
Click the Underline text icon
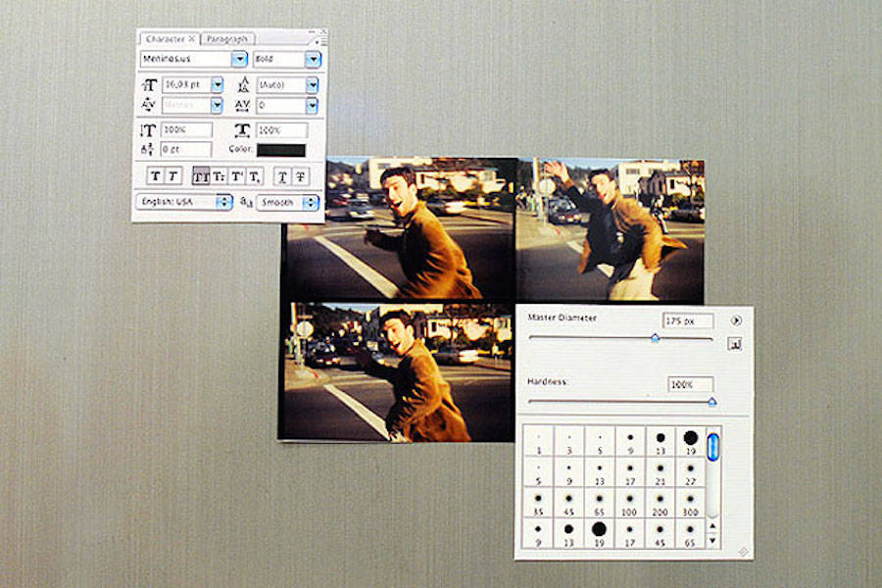pyautogui.click(x=281, y=175)
